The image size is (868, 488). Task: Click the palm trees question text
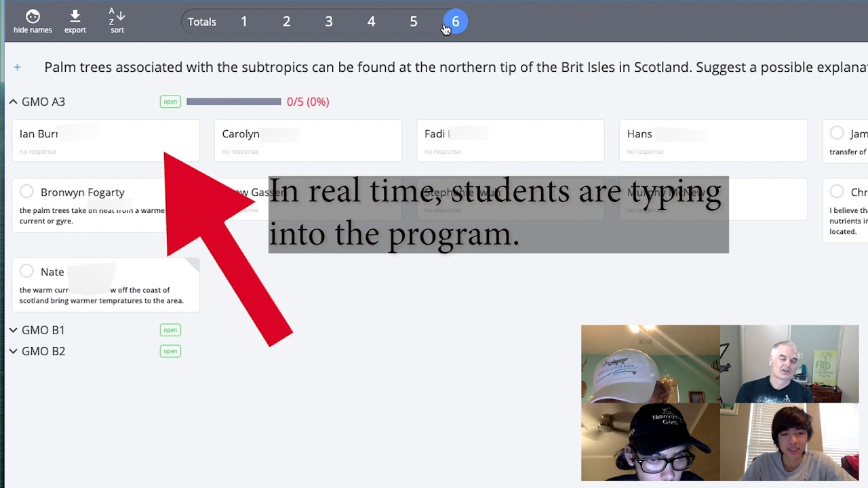click(456, 67)
